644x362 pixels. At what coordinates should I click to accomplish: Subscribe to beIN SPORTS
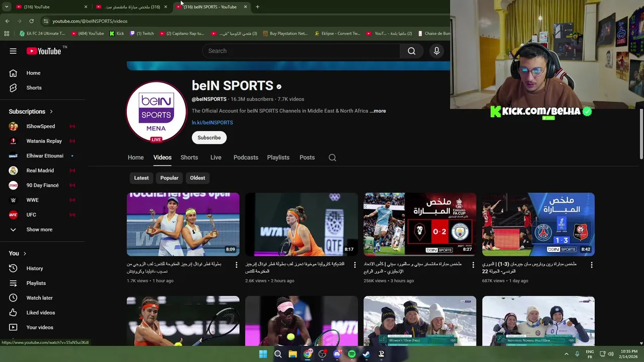(x=209, y=138)
